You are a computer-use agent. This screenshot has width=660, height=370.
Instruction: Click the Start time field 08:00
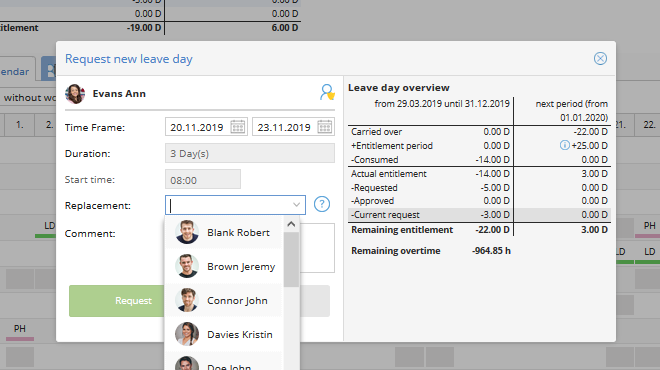pyautogui.click(x=203, y=180)
